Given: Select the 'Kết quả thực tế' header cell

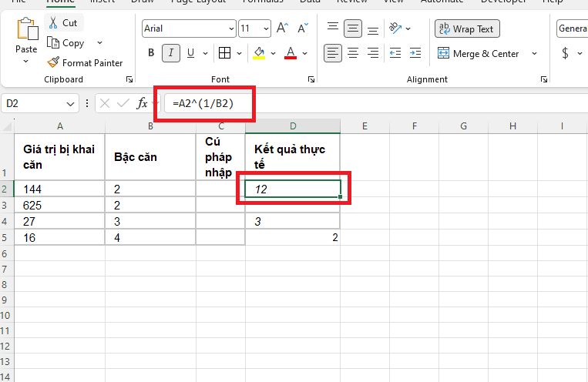Looking at the screenshot, I should pos(293,156).
